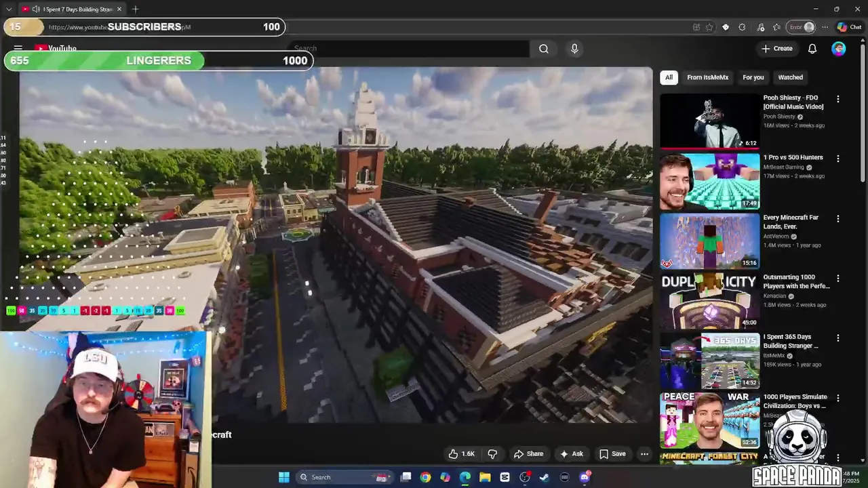The image size is (868, 488).
Task: Open the Pooh Shiesty FDO video thumbnail
Action: 710,121
